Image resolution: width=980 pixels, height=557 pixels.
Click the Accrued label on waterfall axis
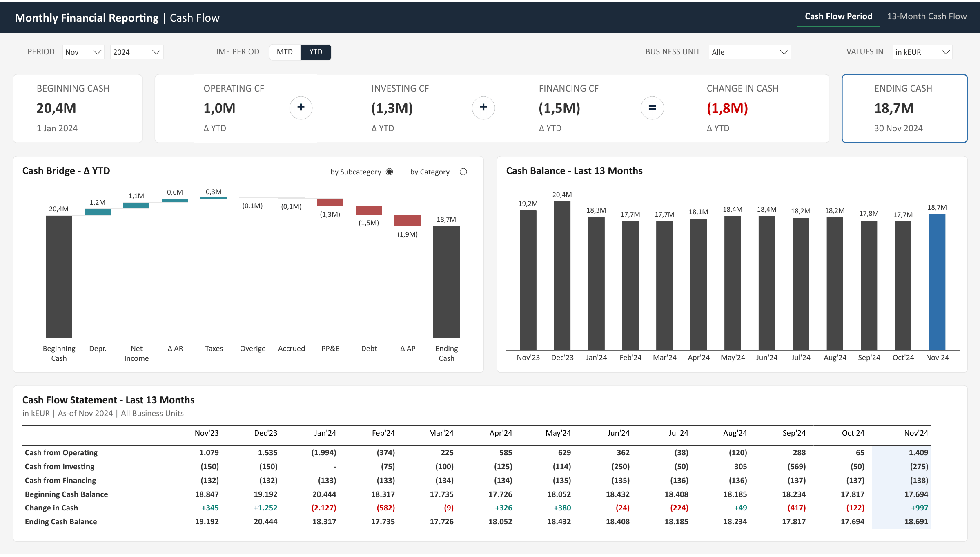point(292,349)
